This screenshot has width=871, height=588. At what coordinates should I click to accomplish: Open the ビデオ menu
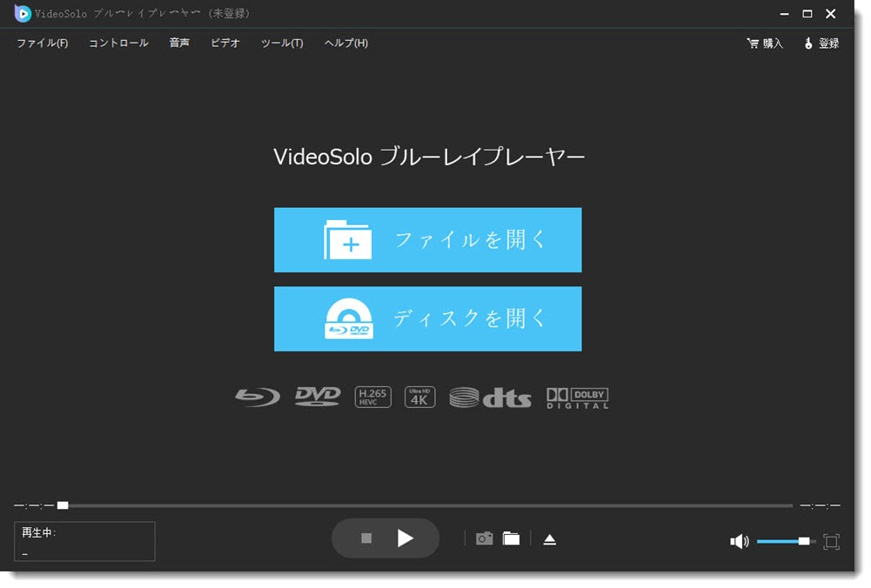225,43
